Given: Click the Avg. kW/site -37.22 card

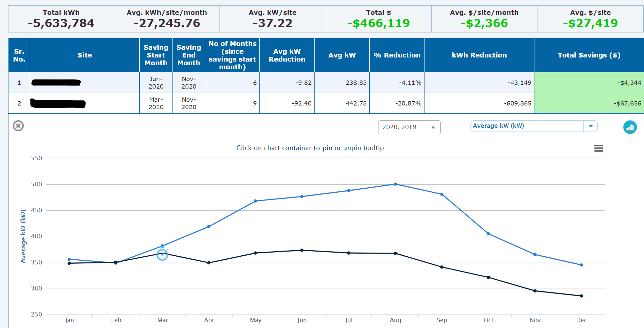Looking at the screenshot, I should pos(273,19).
